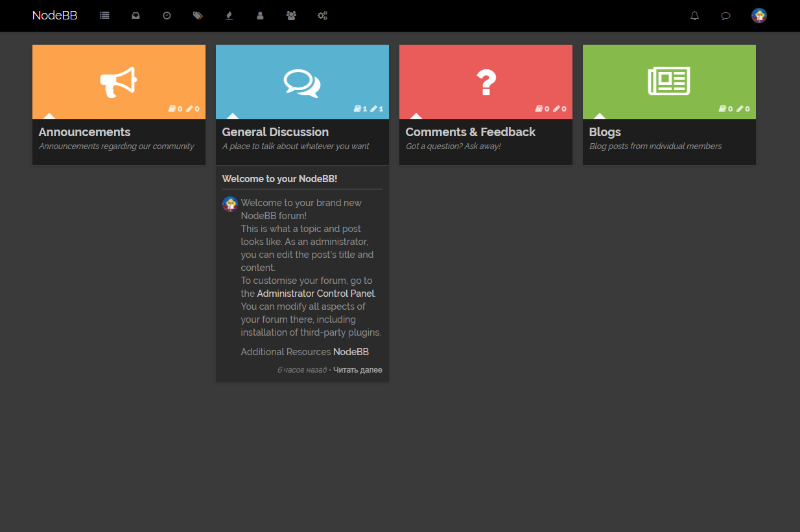800x532 pixels.
Task: Click the post author avatar in the welcome post
Action: 230,204
